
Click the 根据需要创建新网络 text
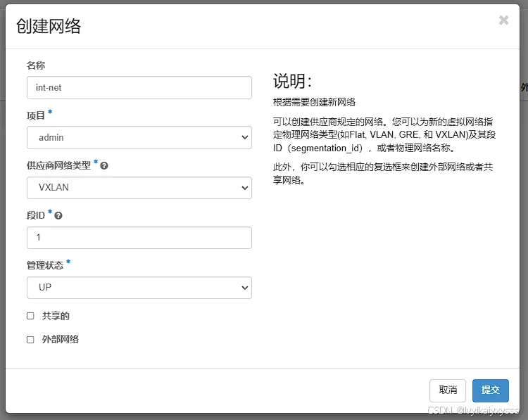(314, 102)
